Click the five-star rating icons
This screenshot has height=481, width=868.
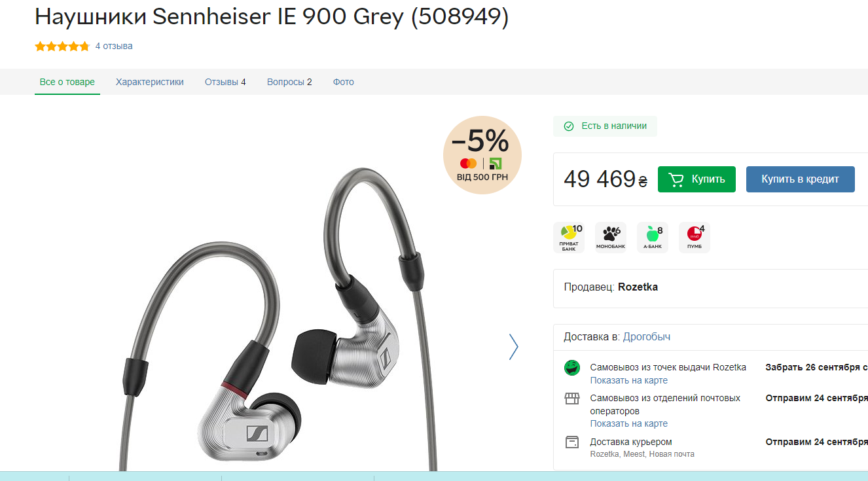pos(62,46)
